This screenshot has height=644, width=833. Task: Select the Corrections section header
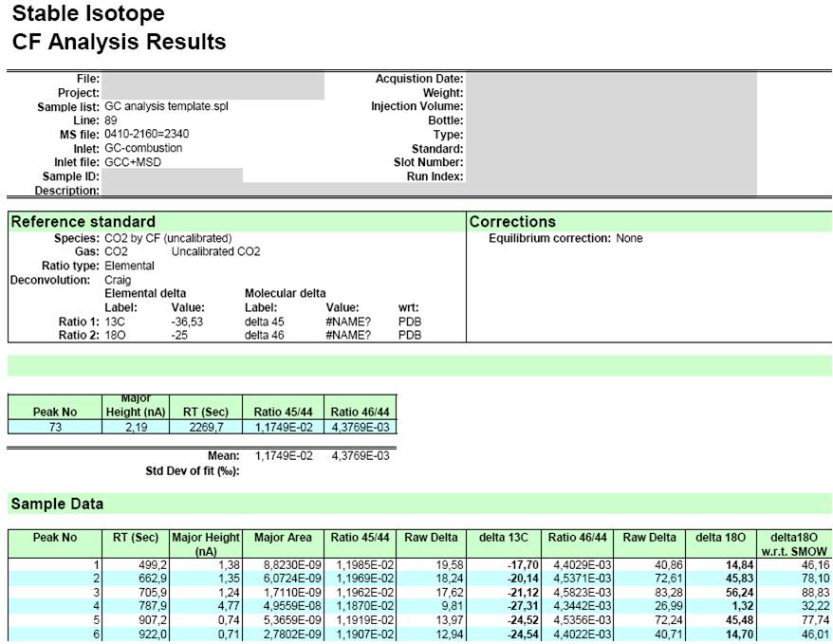click(x=512, y=221)
